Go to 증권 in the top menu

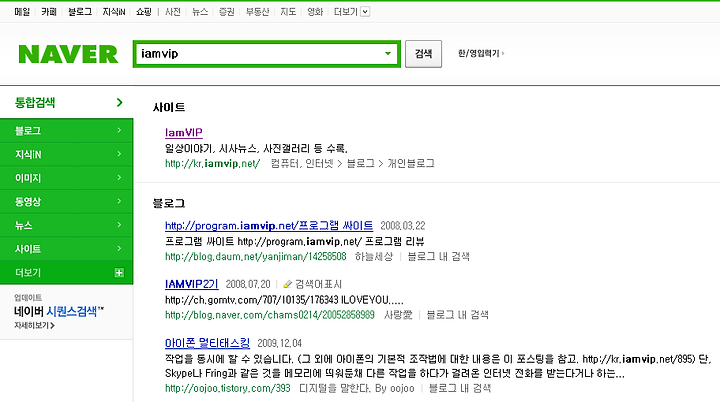[x=226, y=12]
